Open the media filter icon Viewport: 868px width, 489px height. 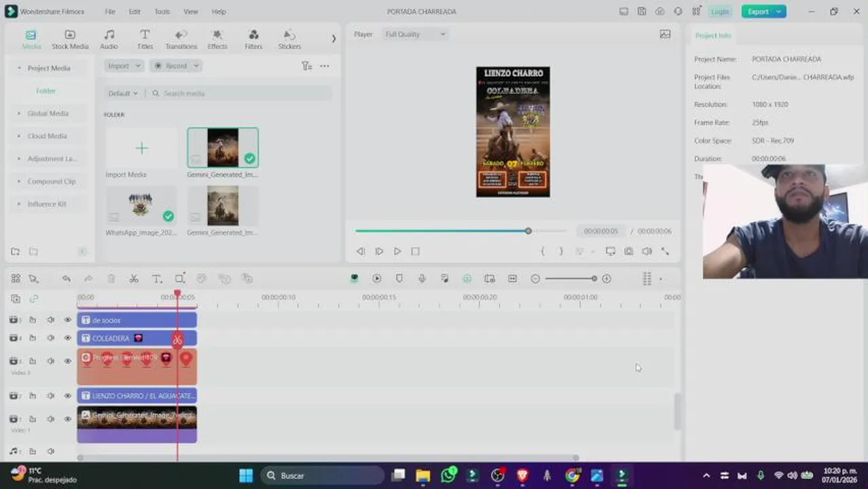pyautogui.click(x=306, y=66)
